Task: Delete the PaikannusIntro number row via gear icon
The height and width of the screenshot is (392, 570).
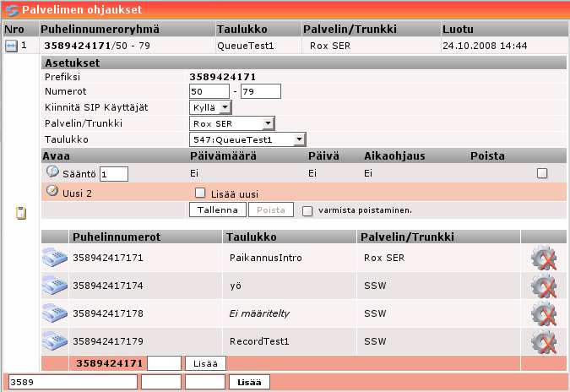Action: pyautogui.click(x=544, y=258)
